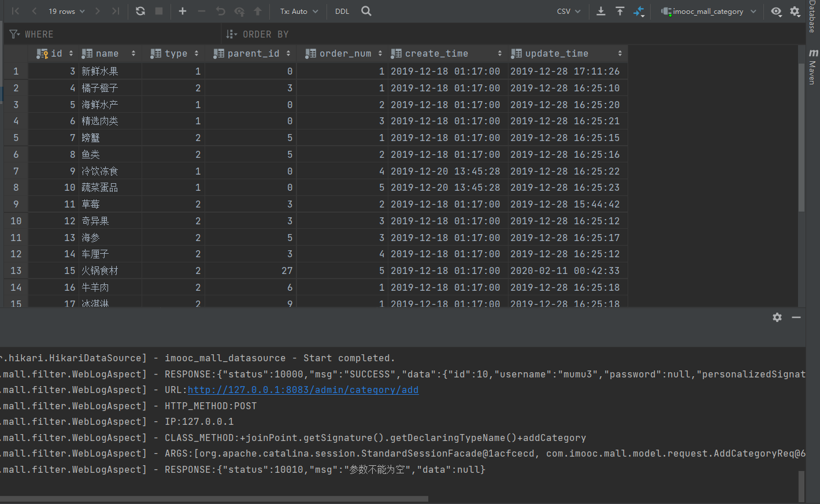This screenshot has height=504, width=820.
Task: Add a new row with plus icon
Action: [183, 11]
